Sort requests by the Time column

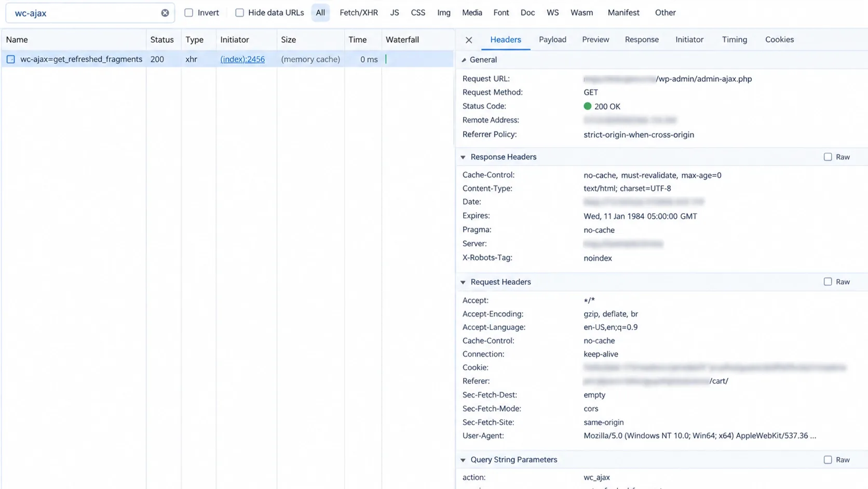pos(363,39)
